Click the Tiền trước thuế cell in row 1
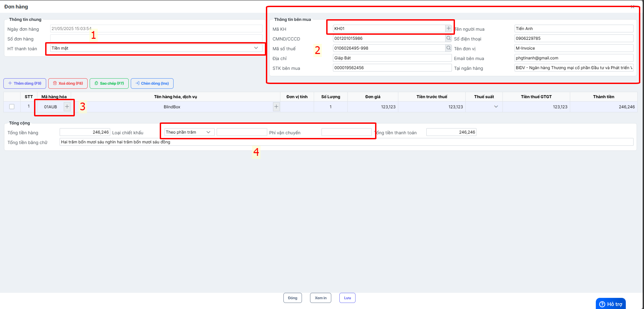The width and height of the screenshot is (644, 309). 432,107
